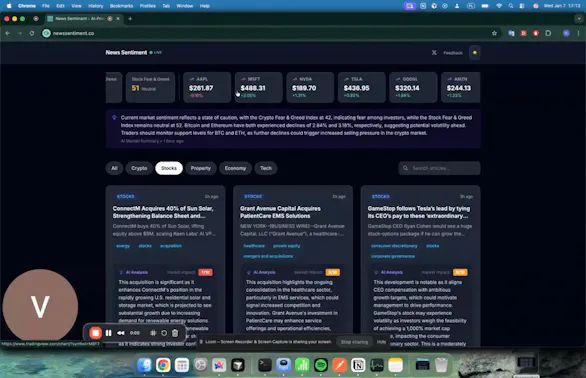The image size is (586, 378).
Task: Click the healthcare tag on Grant Avenue card
Action: pos(254,246)
